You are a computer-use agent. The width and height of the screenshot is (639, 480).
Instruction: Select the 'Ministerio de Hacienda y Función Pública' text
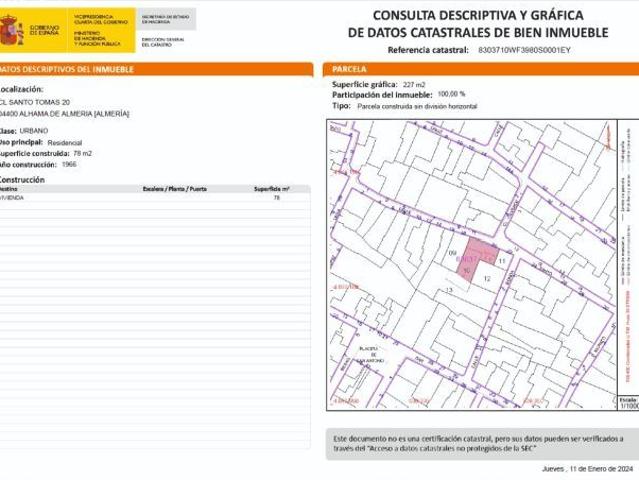pos(97,38)
